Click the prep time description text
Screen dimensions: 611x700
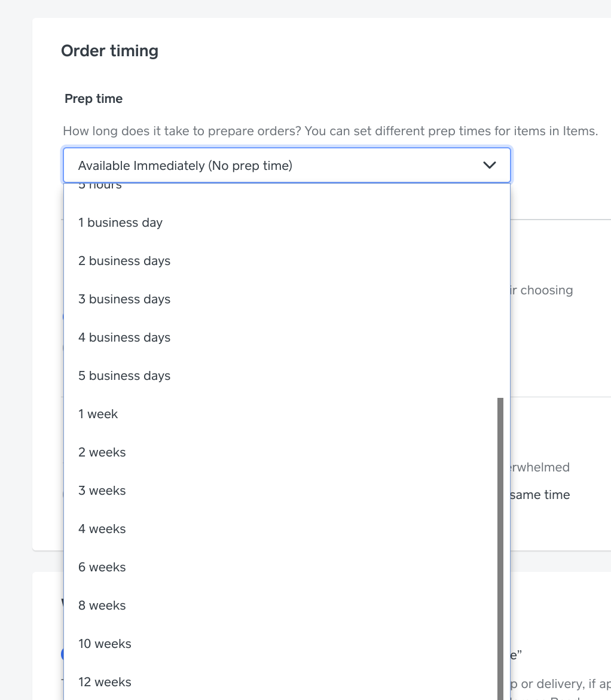pos(330,131)
